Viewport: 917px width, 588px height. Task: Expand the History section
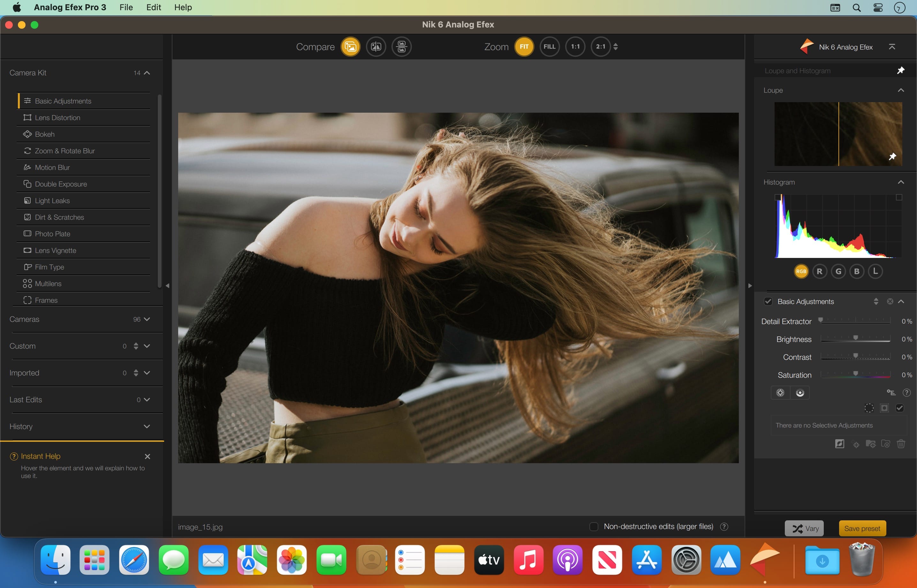[x=147, y=426]
